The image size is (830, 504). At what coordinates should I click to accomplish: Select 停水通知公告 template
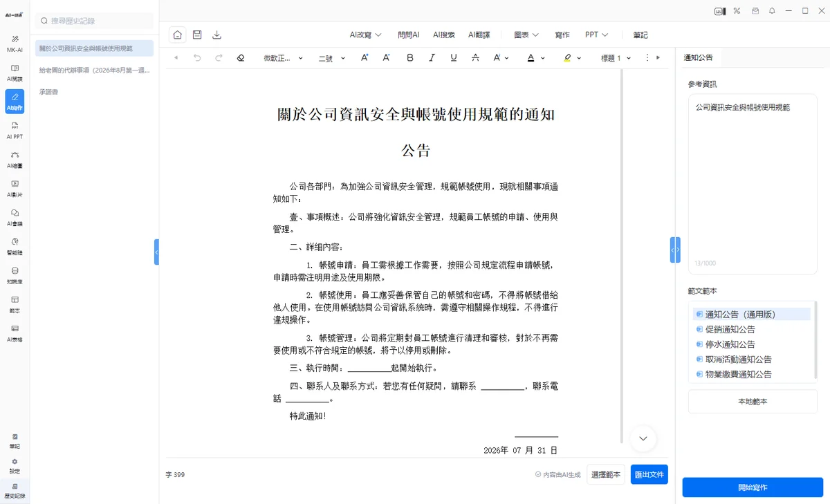(730, 344)
